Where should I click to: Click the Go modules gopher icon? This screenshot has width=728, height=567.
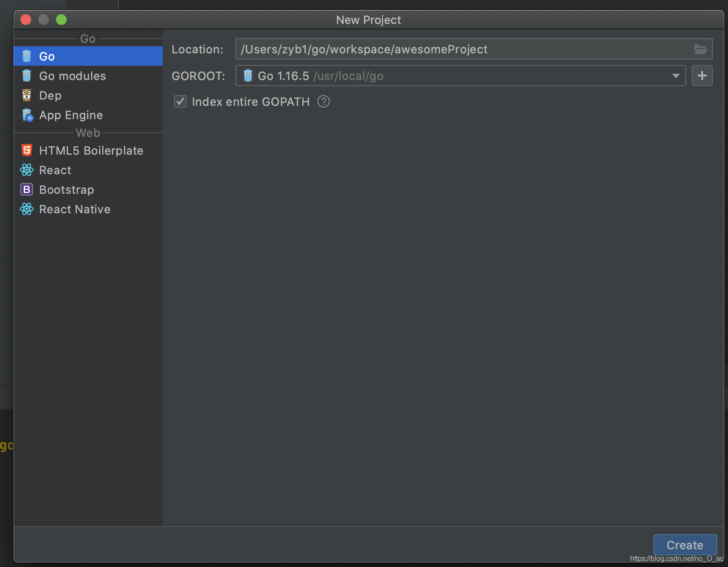(x=27, y=76)
